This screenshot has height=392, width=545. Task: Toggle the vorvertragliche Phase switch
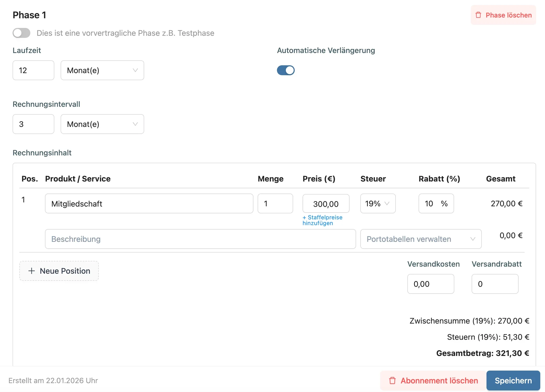(x=21, y=33)
